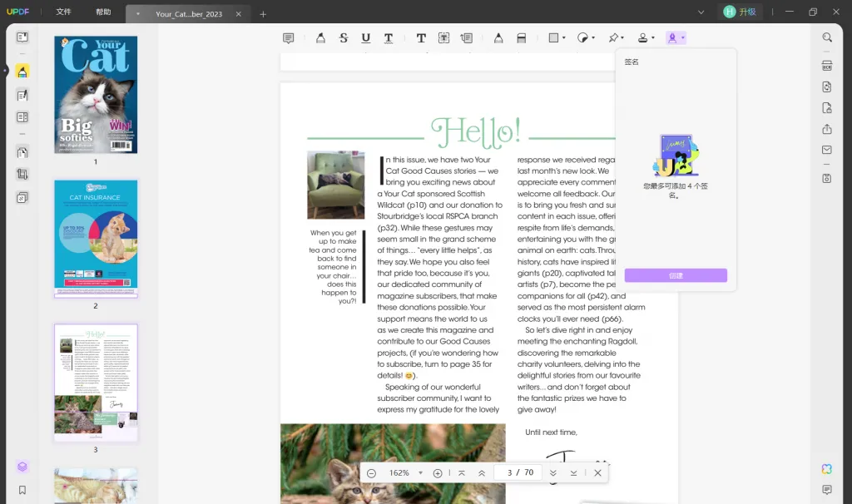Select the rectangle shape tool
The width and height of the screenshot is (852, 504).
tap(553, 38)
